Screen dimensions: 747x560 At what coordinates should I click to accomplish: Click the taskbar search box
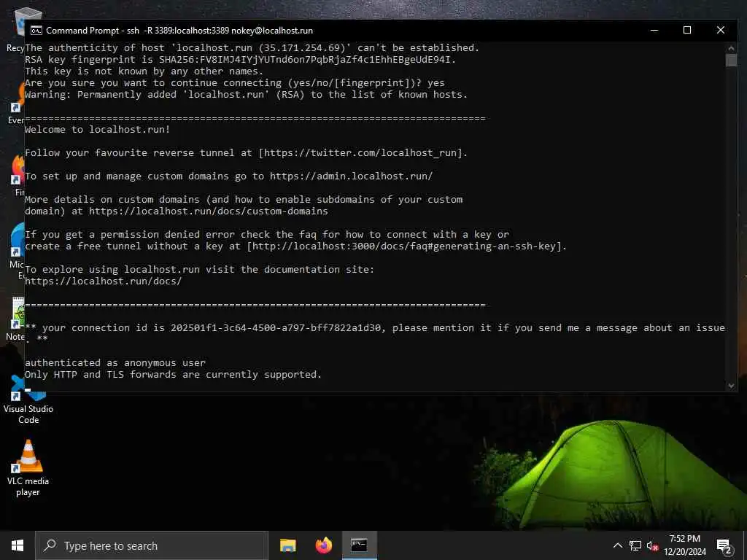[152, 545]
